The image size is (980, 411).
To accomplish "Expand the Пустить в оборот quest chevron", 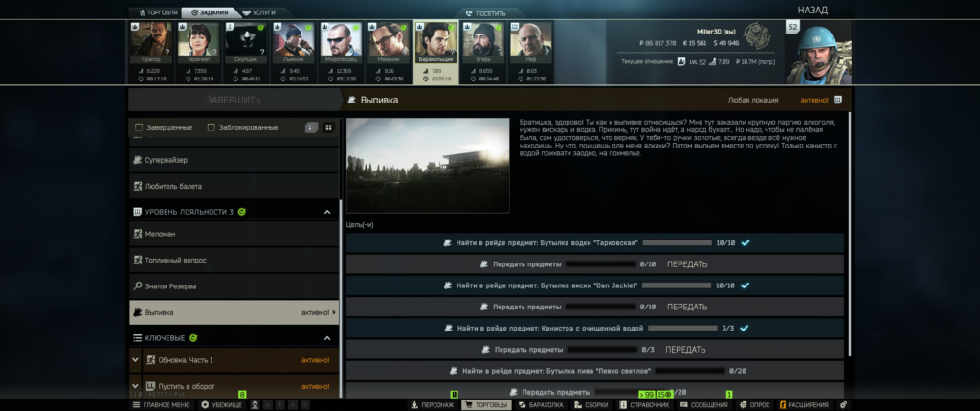I will (x=136, y=386).
